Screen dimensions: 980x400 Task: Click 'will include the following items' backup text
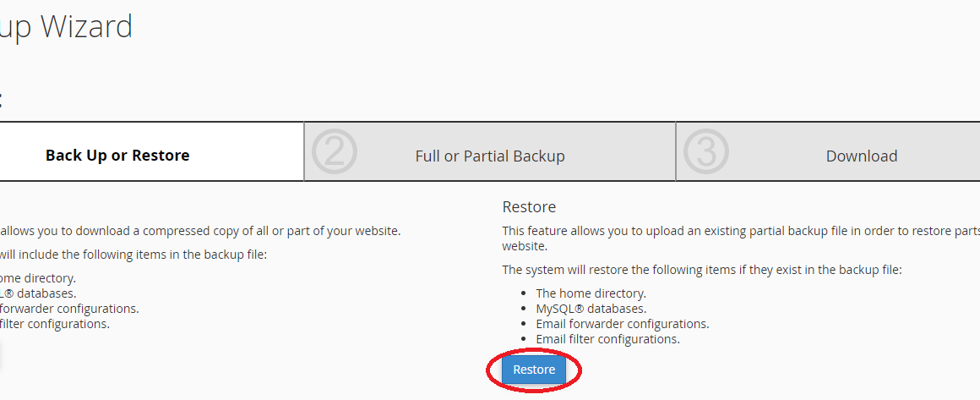point(133,255)
